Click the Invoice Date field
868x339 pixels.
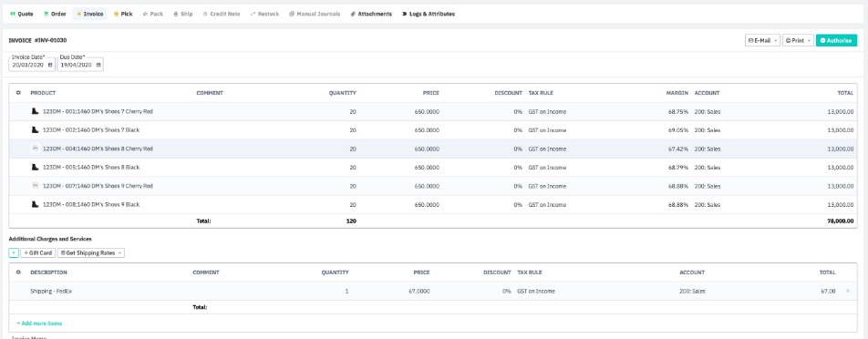[x=32, y=65]
